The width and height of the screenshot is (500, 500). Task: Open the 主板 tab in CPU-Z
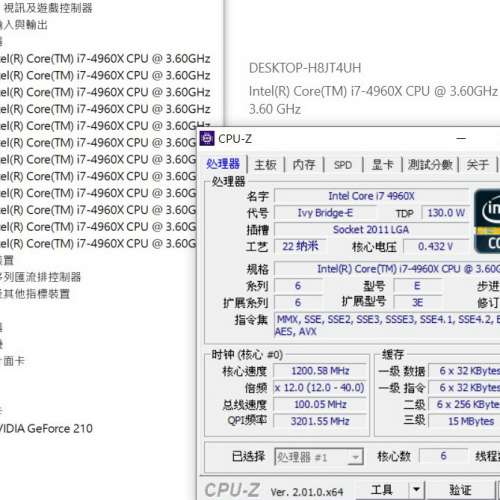pos(265,165)
